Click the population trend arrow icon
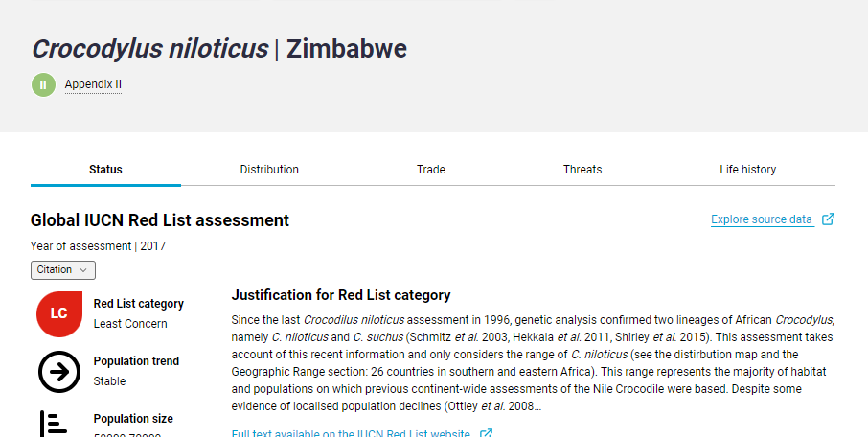This screenshot has height=437, width=868. [58, 372]
